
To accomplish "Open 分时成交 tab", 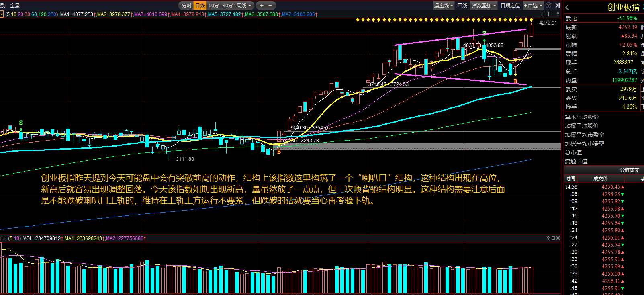I will (x=629, y=170).
